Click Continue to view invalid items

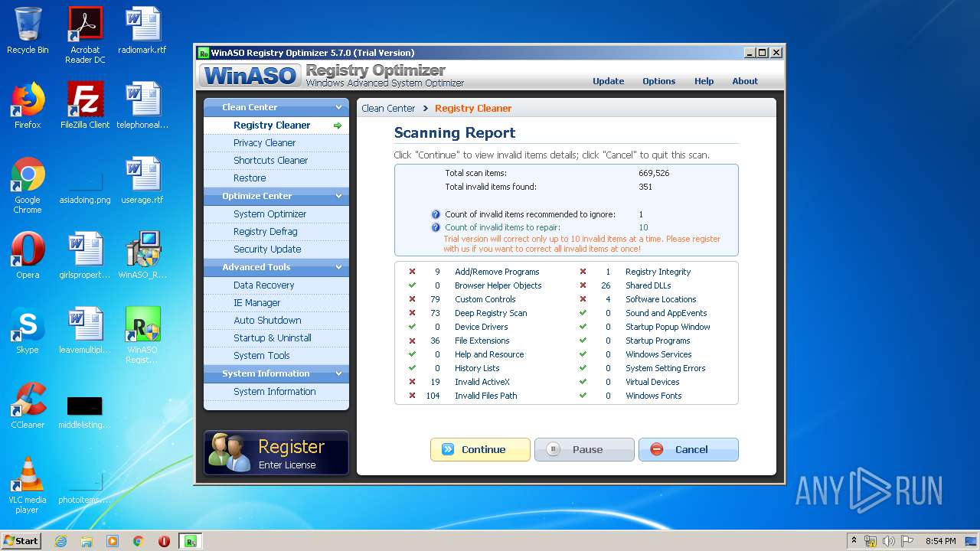[480, 449]
